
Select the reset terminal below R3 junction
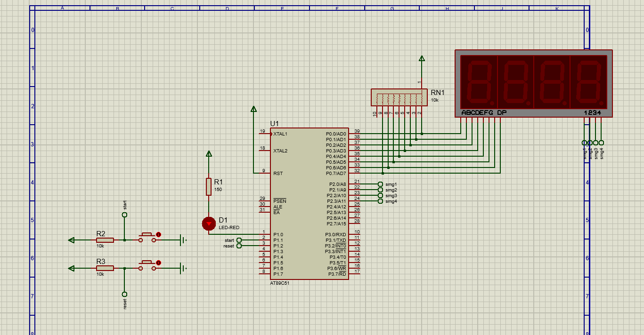pyautogui.click(x=124, y=294)
